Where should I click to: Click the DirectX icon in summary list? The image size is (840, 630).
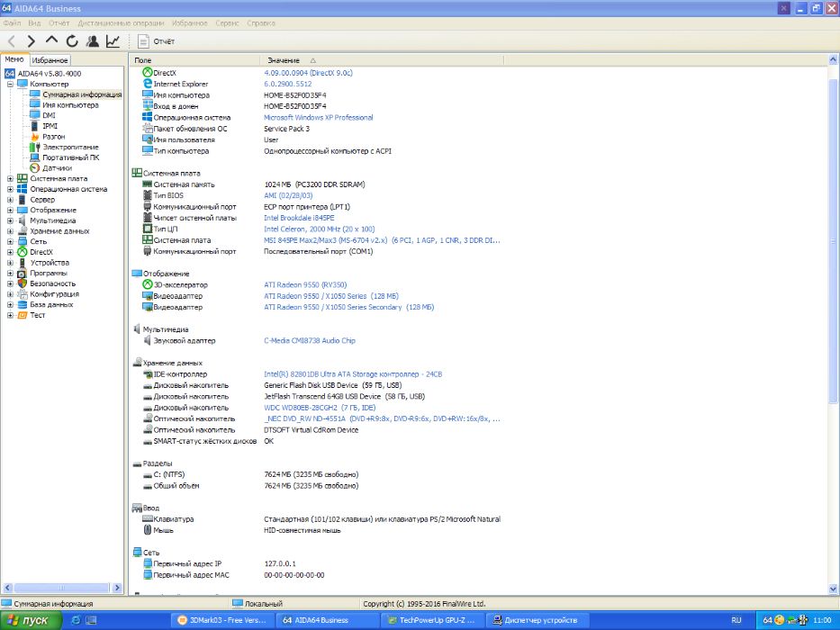(148, 72)
